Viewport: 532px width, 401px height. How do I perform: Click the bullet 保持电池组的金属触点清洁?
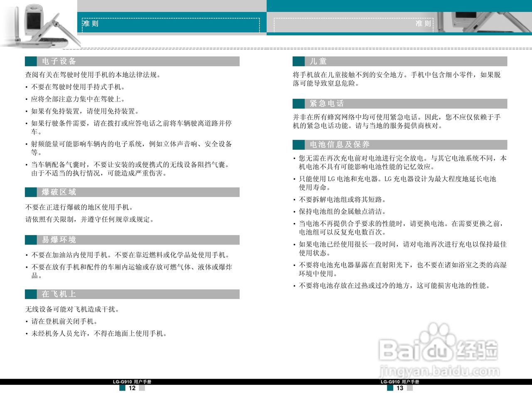pos(340,212)
